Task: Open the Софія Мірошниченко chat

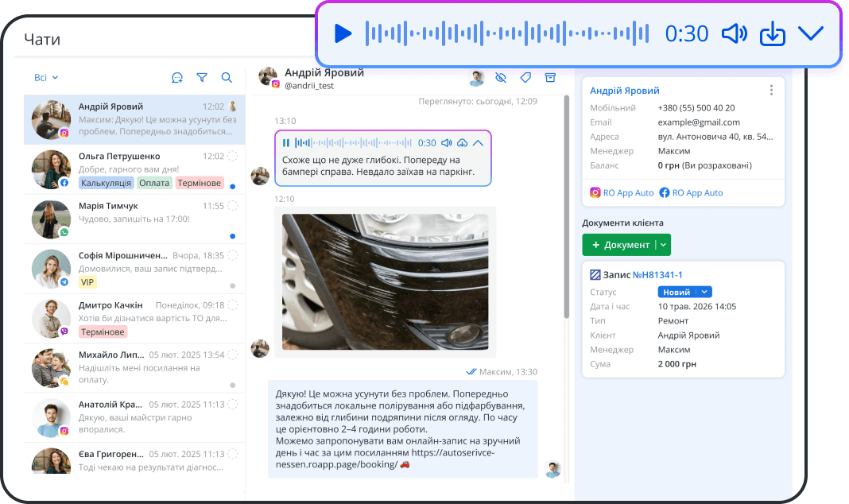Action: point(134,269)
